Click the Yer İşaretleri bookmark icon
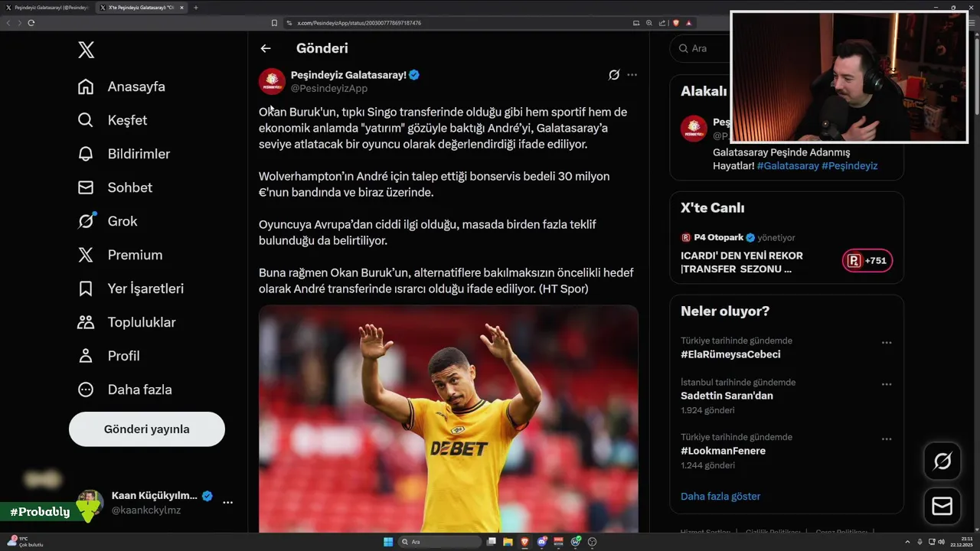 [x=86, y=289]
